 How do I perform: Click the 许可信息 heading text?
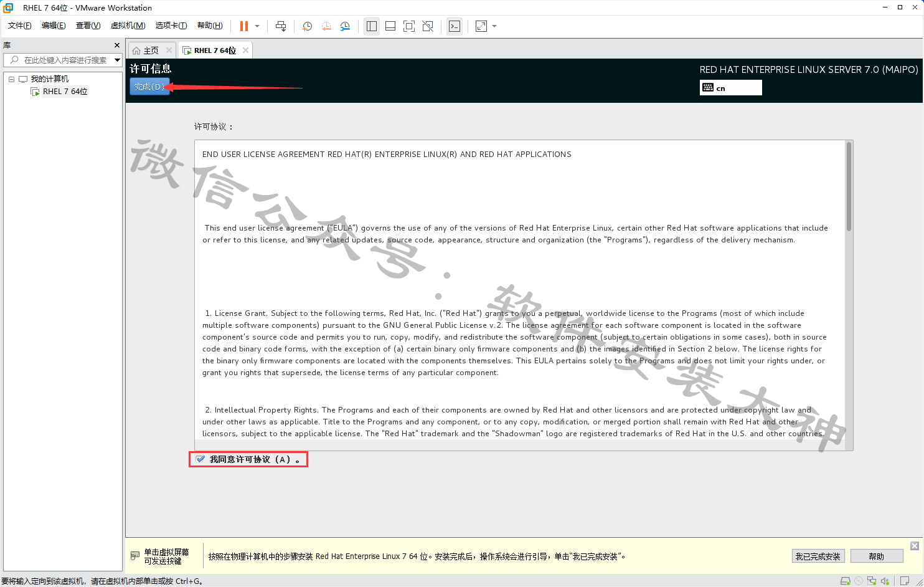click(151, 69)
